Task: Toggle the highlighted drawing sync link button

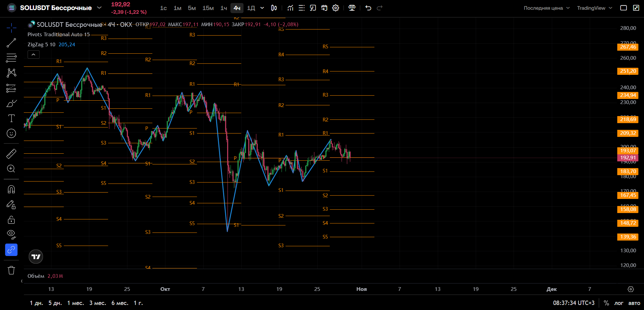Action: (11, 250)
